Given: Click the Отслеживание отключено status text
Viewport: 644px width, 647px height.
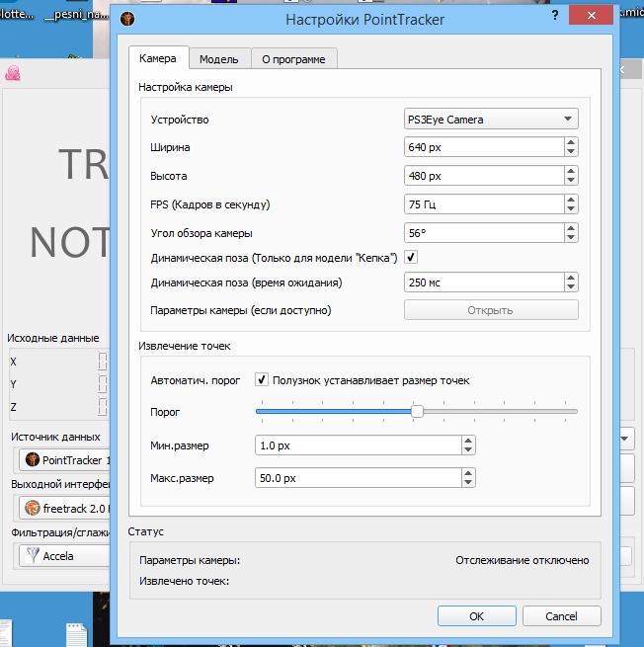Looking at the screenshot, I should click(x=522, y=560).
